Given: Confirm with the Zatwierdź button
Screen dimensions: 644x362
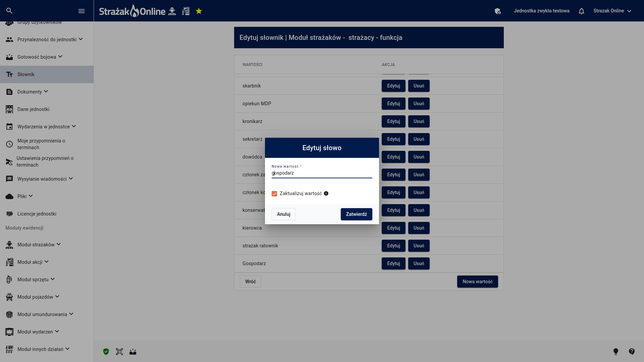Looking at the screenshot, I should click(357, 214).
